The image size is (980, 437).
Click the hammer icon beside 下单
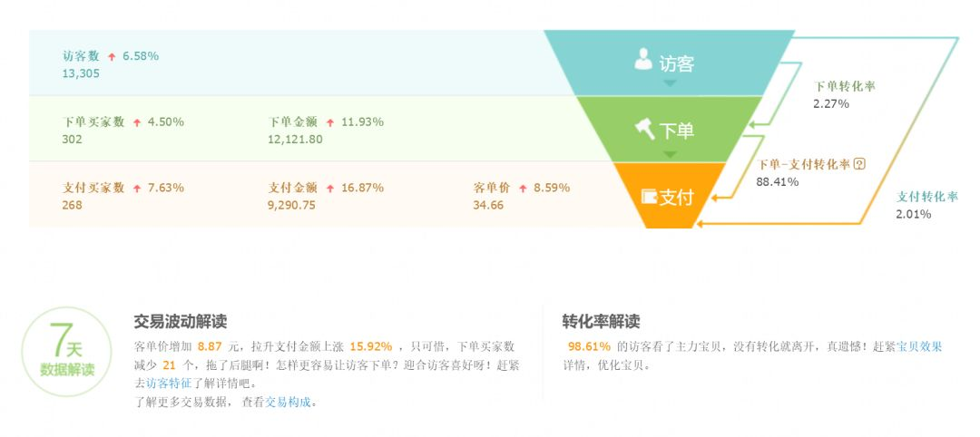click(644, 129)
